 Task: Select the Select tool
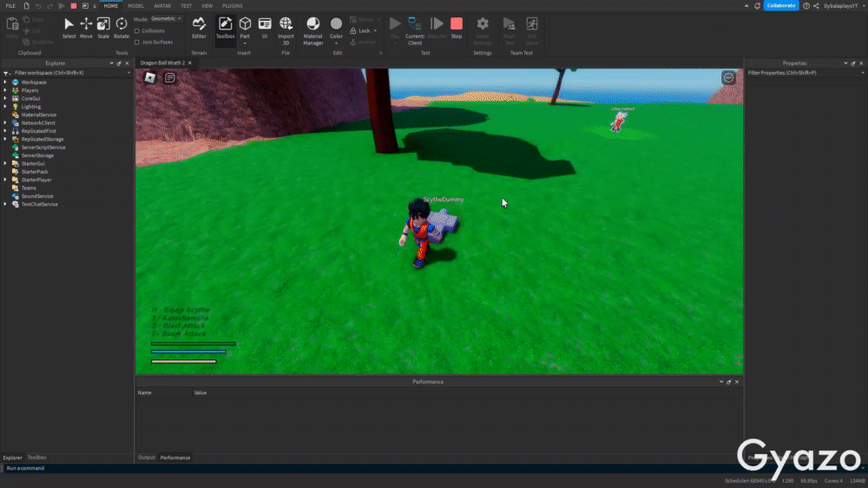click(x=69, y=28)
